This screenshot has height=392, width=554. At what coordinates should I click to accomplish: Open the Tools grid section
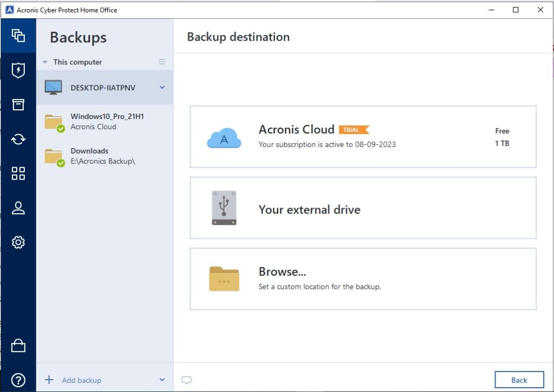(x=18, y=174)
